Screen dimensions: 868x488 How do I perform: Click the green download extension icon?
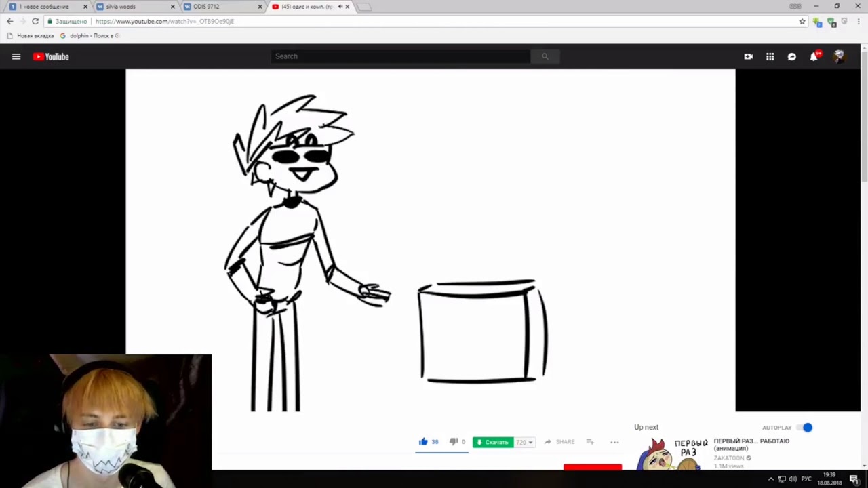817,22
